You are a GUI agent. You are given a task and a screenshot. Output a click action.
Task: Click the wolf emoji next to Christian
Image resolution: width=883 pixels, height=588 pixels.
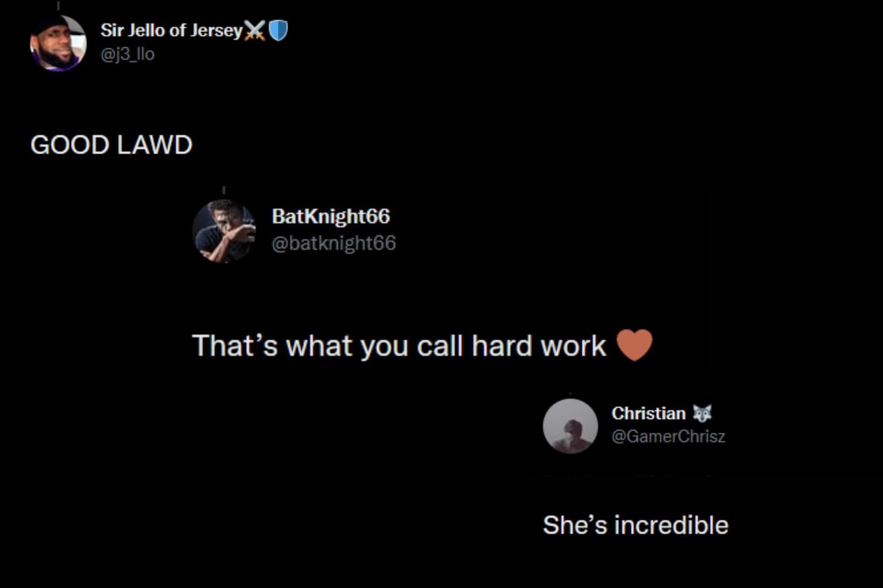pyautogui.click(x=702, y=413)
